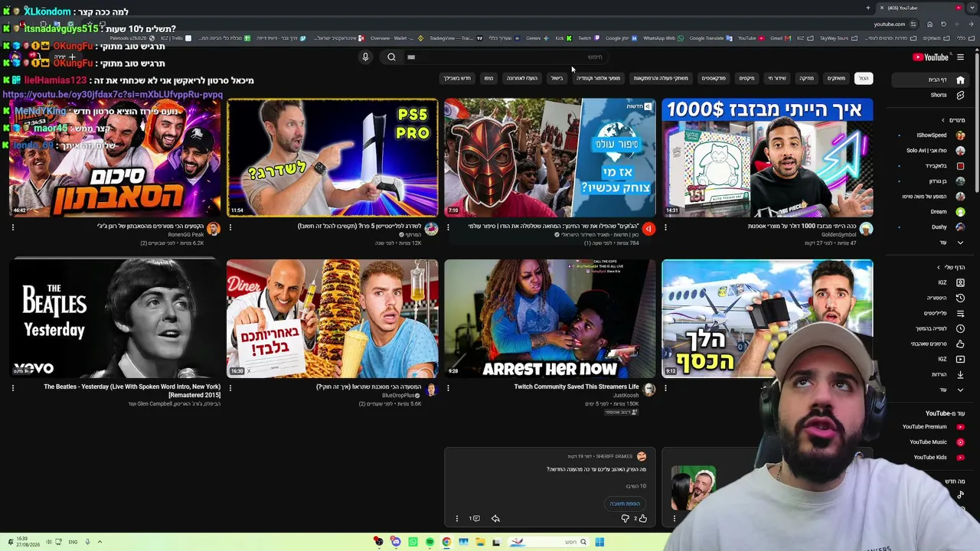
Task: Open the YouTube guide hamburger menu
Action: [x=960, y=57]
